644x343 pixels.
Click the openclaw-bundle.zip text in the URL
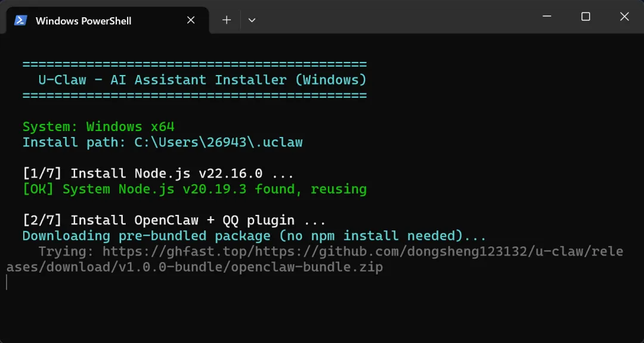pyautogui.click(x=307, y=267)
